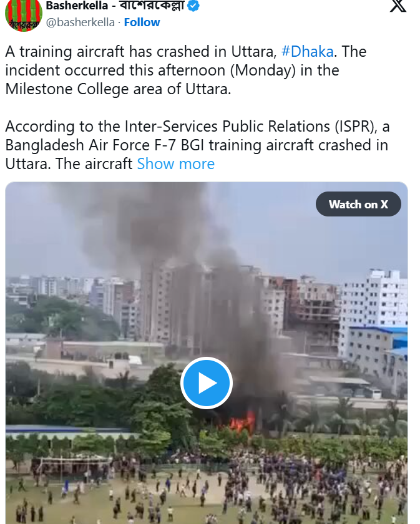Open the Basherkella profile avatar
420x524 pixels.
pyautogui.click(x=24, y=15)
